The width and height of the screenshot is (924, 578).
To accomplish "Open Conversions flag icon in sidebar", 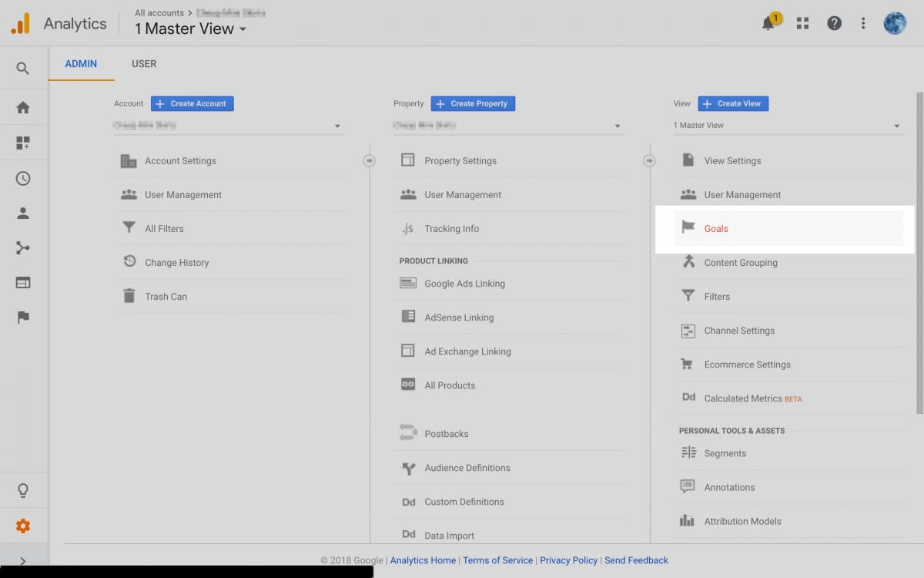I will (23, 318).
